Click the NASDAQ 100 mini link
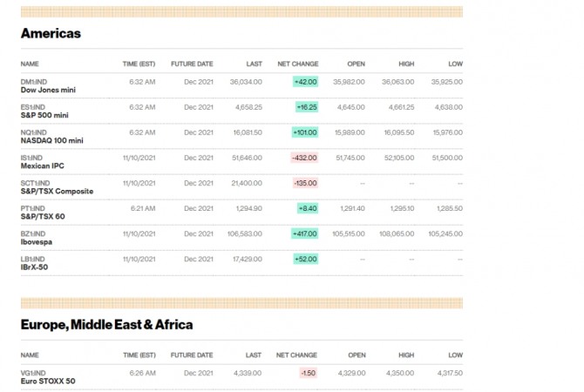The image size is (584, 392). coord(51,140)
